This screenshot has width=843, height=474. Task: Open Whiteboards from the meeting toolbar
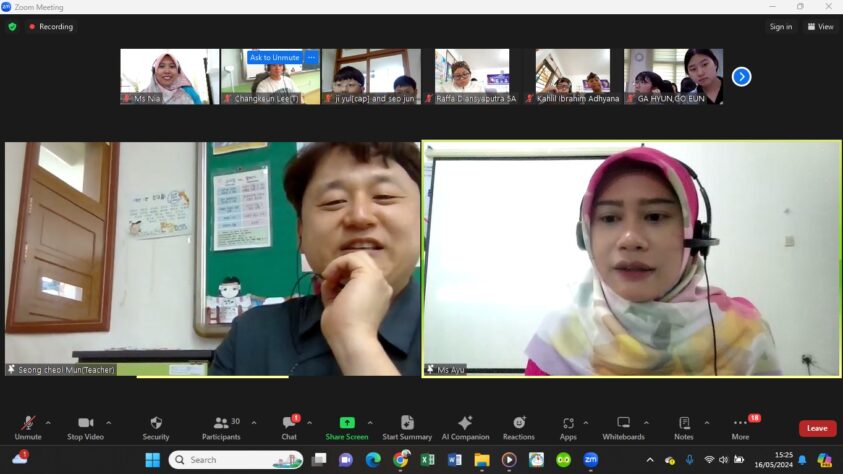pos(623,427)
